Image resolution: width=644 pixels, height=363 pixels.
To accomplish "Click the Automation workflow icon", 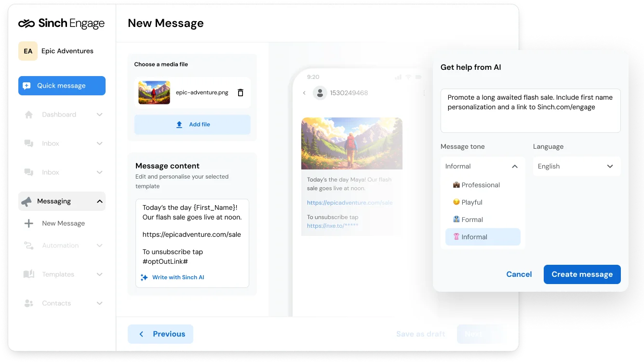I will point(29,245).
